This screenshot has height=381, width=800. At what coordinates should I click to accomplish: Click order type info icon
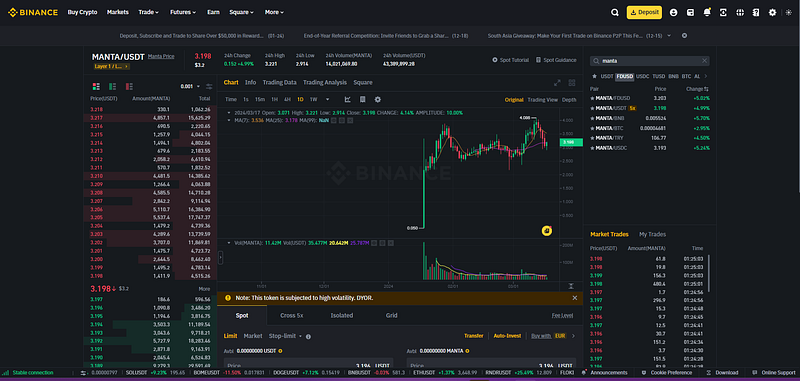click(309, 337)
